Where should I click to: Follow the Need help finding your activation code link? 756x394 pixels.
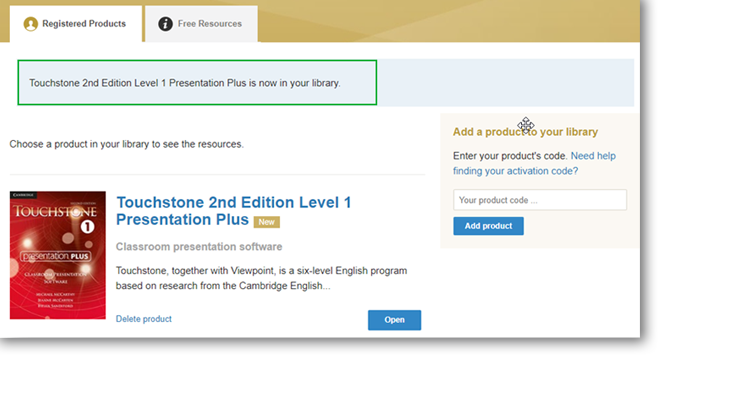click(x=534, y=163)
